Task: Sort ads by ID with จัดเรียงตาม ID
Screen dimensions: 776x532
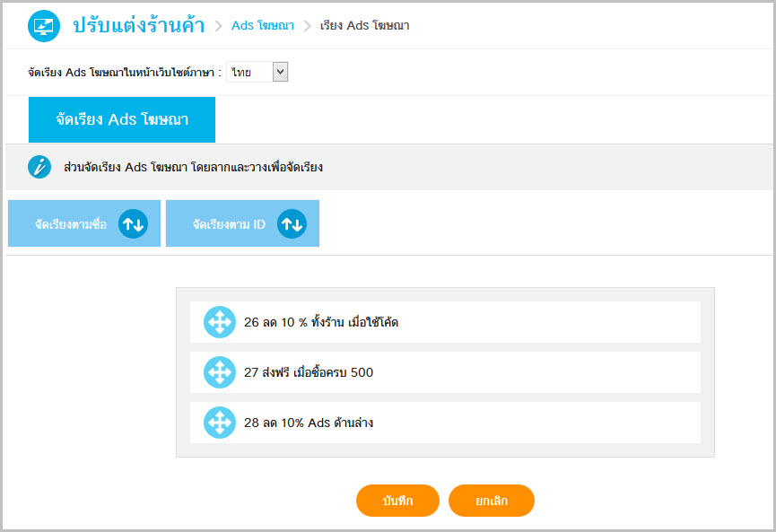Action: point(242,223)
